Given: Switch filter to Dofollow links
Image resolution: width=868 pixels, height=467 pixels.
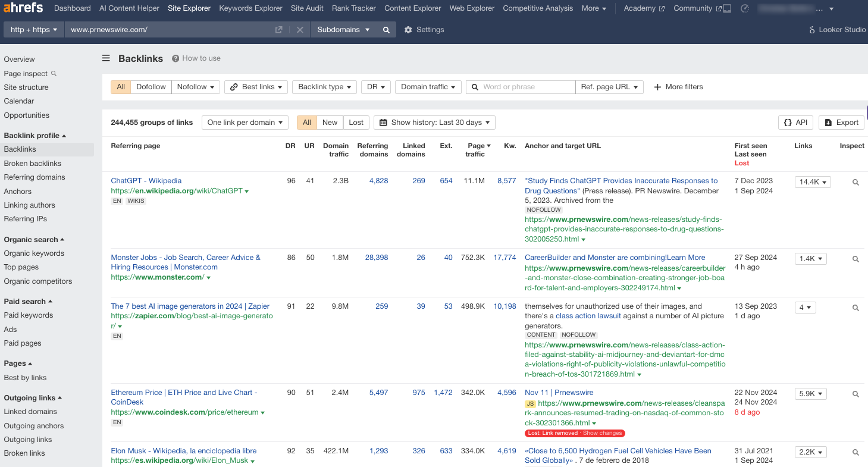Looking at the screenshot, I should point(151,87).
